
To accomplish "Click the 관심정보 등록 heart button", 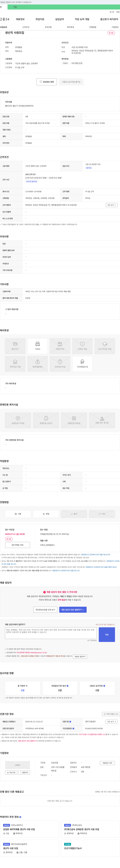I will click(46, 82).
